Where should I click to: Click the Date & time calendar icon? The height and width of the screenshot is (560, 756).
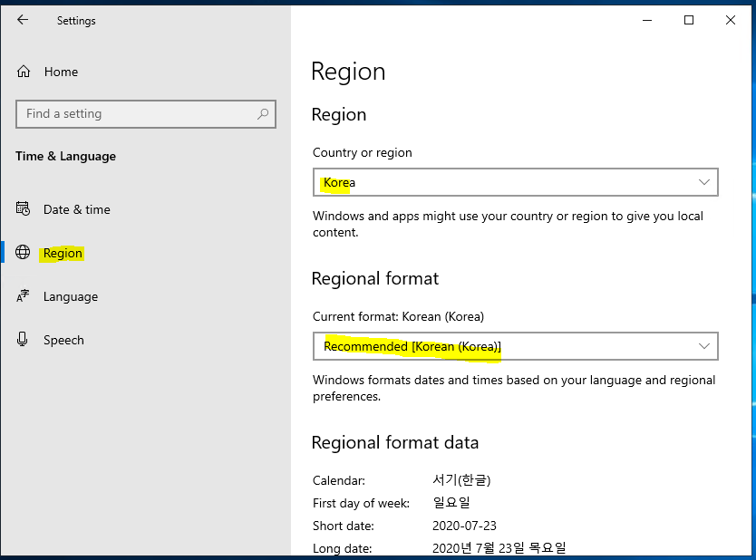(24, 208)
